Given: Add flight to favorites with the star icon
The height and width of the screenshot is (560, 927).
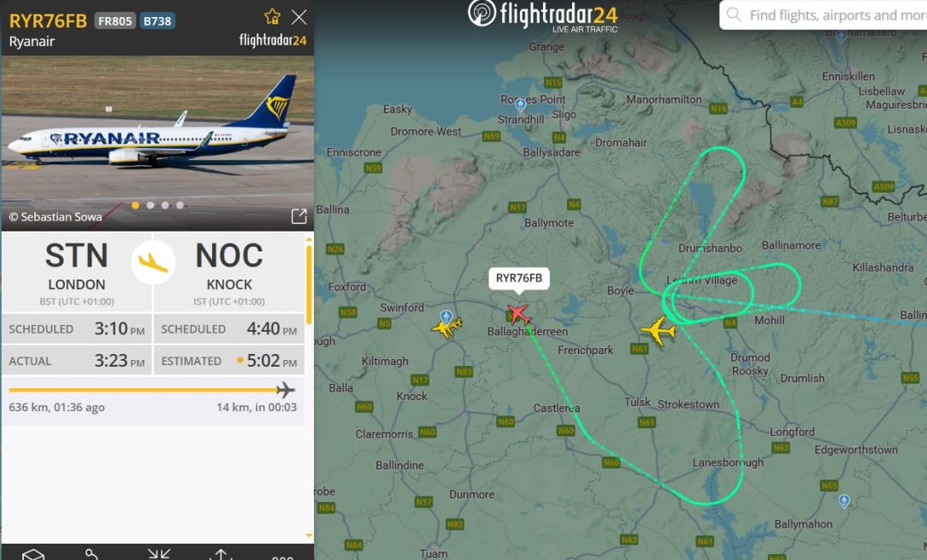Looking at the screenshot, I should [273, 16].
